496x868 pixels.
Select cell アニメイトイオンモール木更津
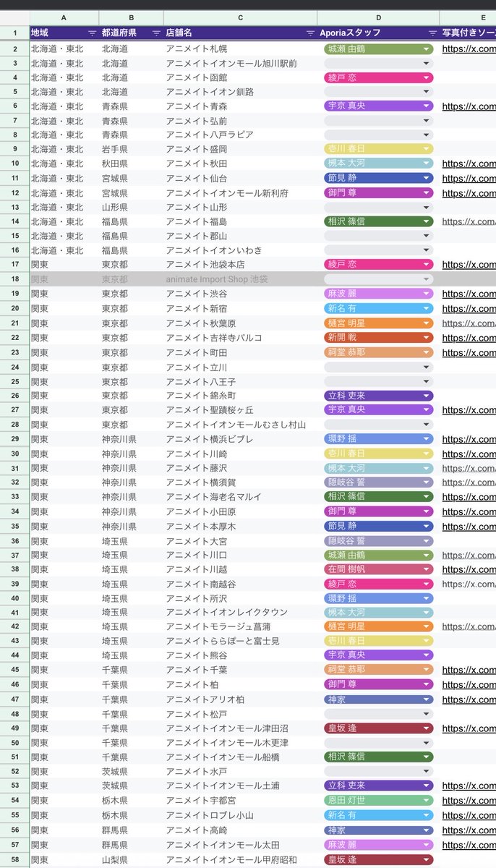[240, 743]
